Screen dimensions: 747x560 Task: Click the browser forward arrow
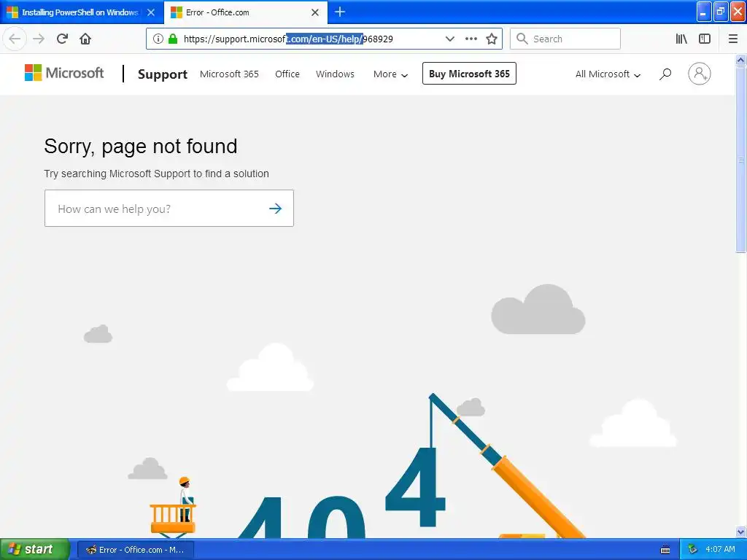point(39,39)
